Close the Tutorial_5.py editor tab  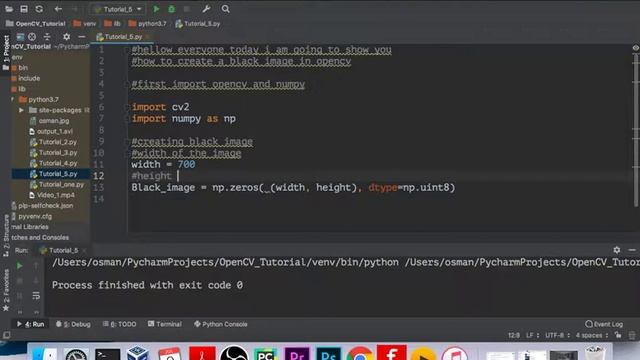[x=147, y=37]
